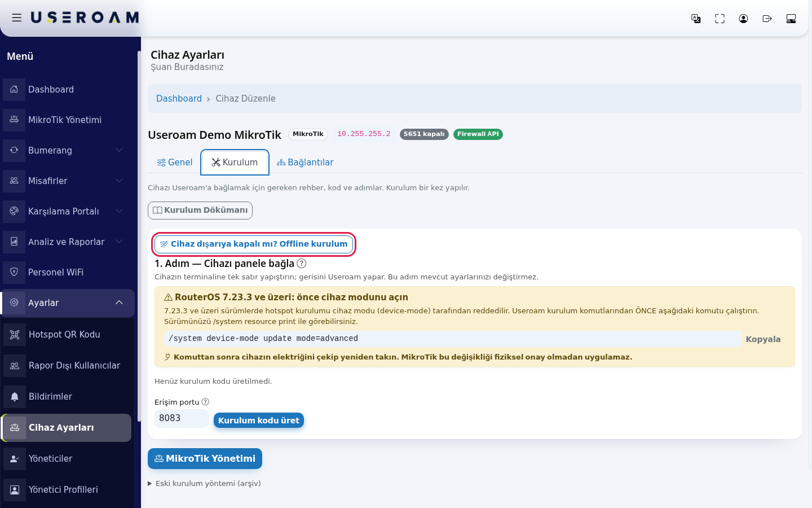Go to Yönetici Profilleri menu item

pyautogui.click(x=67, y=490)
